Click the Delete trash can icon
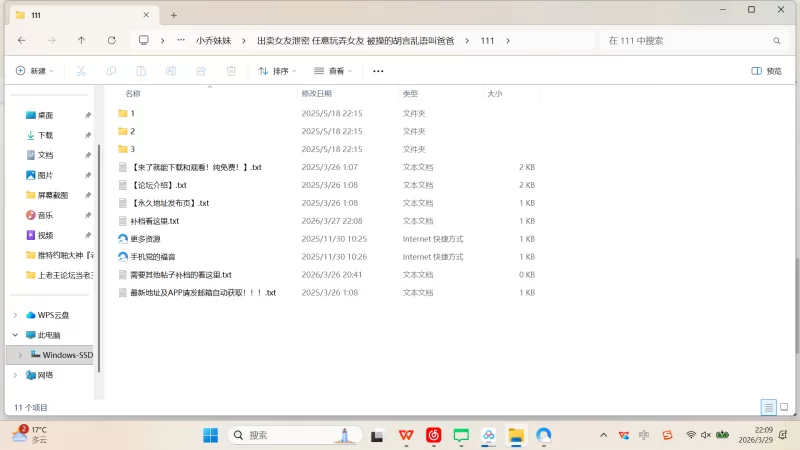The height and width of the screenshot is (450, 800). coord(231,71)
